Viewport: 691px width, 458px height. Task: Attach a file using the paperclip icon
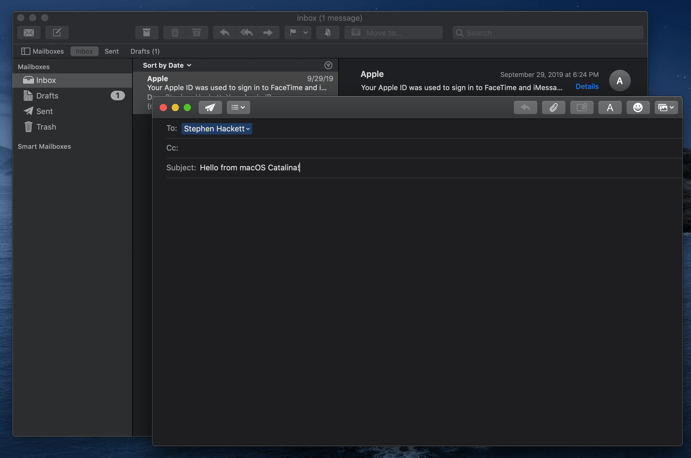[554, 108]
